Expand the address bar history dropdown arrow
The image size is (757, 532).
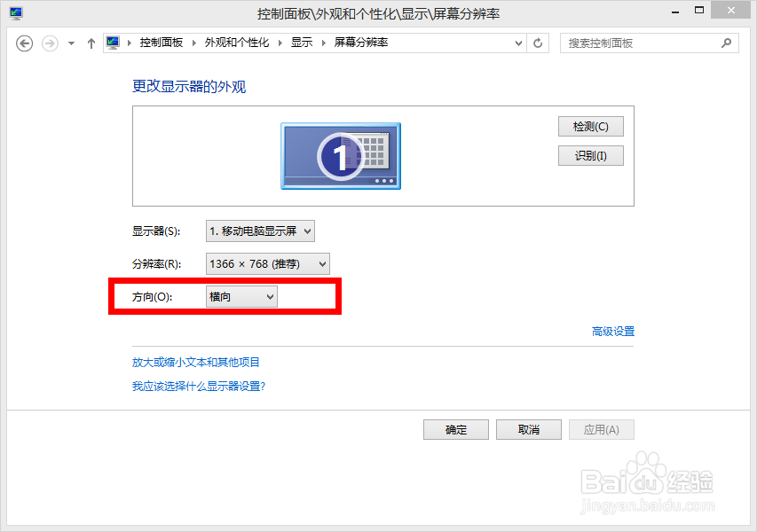(x=517, y=43)
